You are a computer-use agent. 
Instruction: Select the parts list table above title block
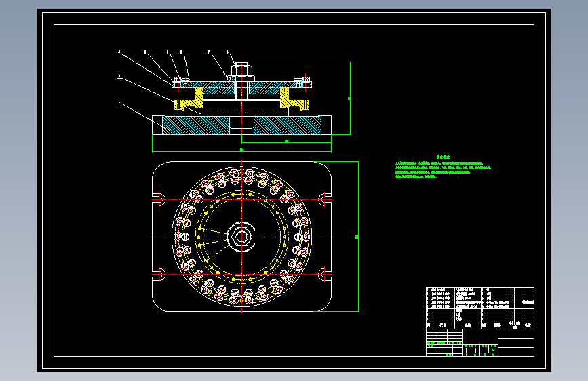[480, 308]
